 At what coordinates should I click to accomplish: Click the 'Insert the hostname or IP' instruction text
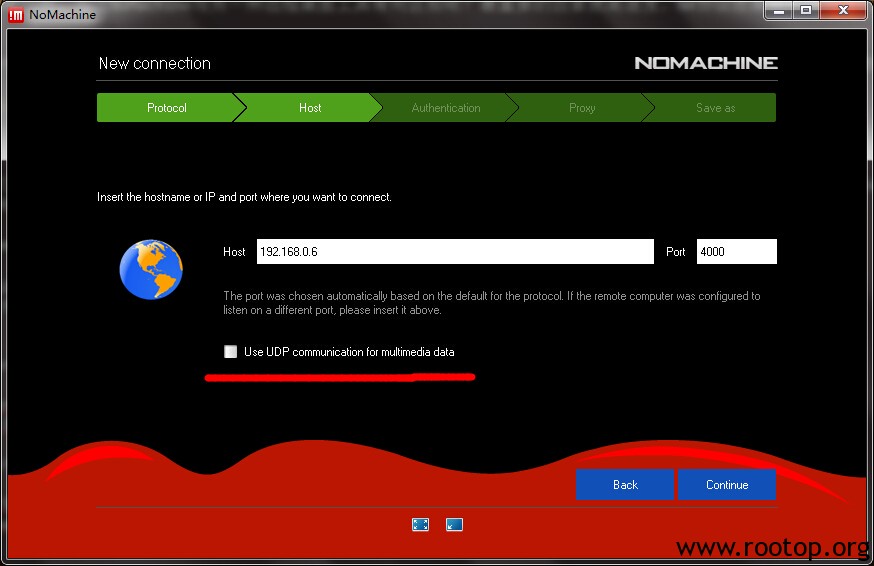coord(244,197)
